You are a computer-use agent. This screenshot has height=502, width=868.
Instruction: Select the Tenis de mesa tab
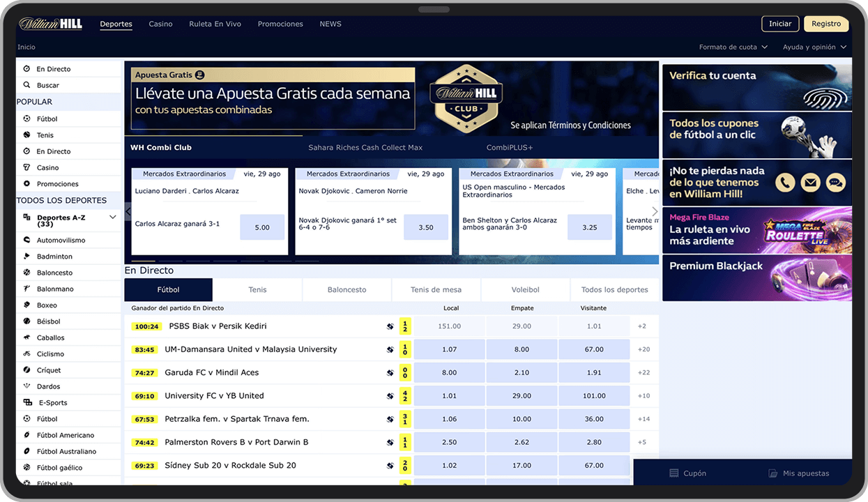click(436, 289)
